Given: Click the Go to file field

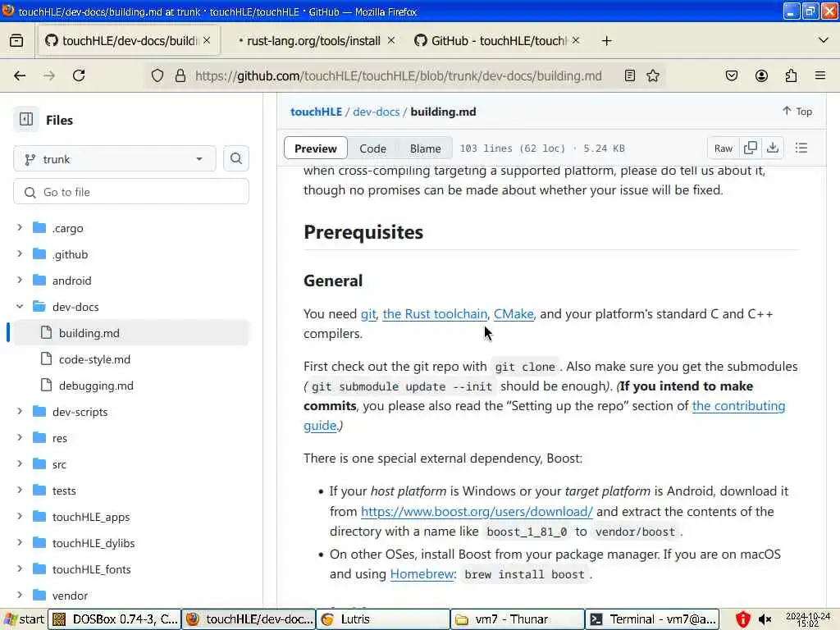Looking at the screenshot, I should [x=131, y=192].
